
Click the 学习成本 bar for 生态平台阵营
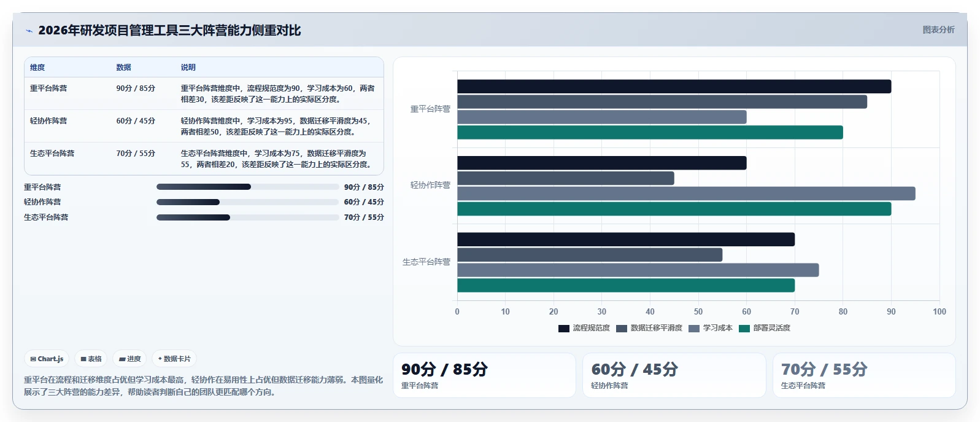click(x=638, y=270)
